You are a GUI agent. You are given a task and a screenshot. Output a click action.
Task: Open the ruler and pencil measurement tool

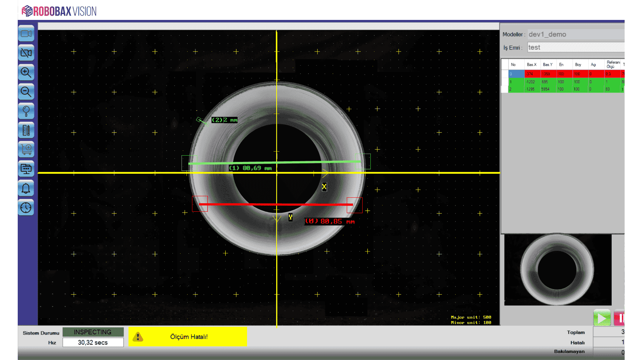26,130
